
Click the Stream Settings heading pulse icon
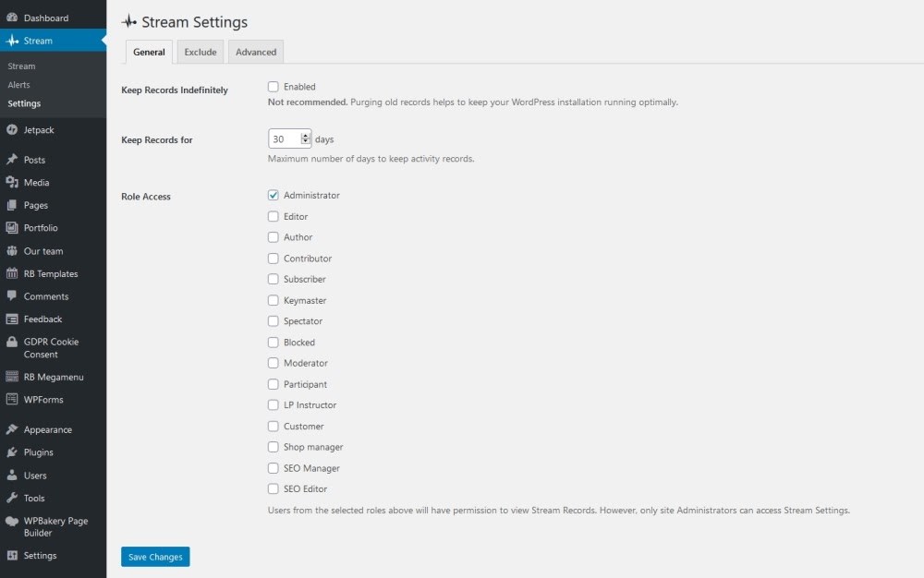(129, 22)
